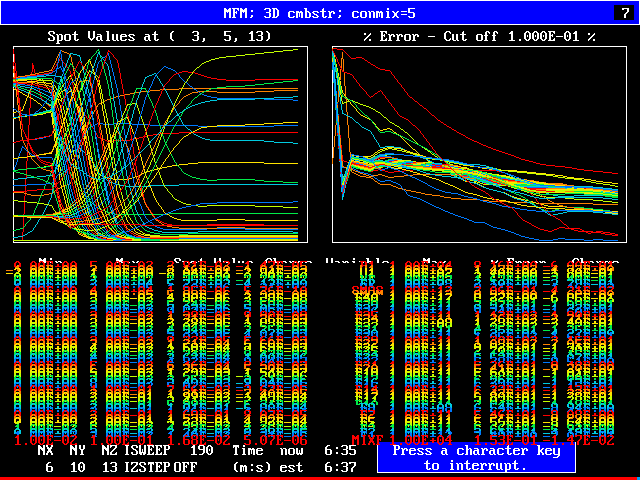This screenshot has width=640, height=480.
Task: Click the 'MFM; 3D cmbstr; conmix=5' title
Action: pos(320,13)
